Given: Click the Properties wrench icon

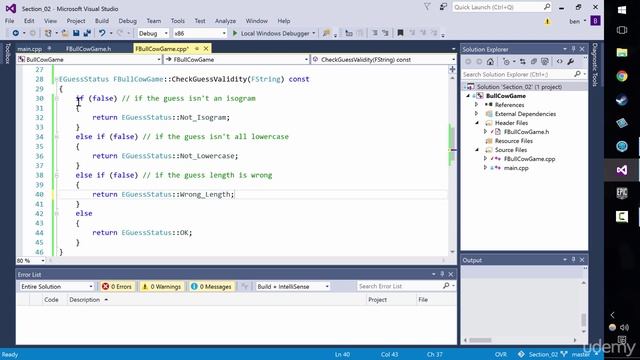Looking at the screenshot, I should click(571, 62).
